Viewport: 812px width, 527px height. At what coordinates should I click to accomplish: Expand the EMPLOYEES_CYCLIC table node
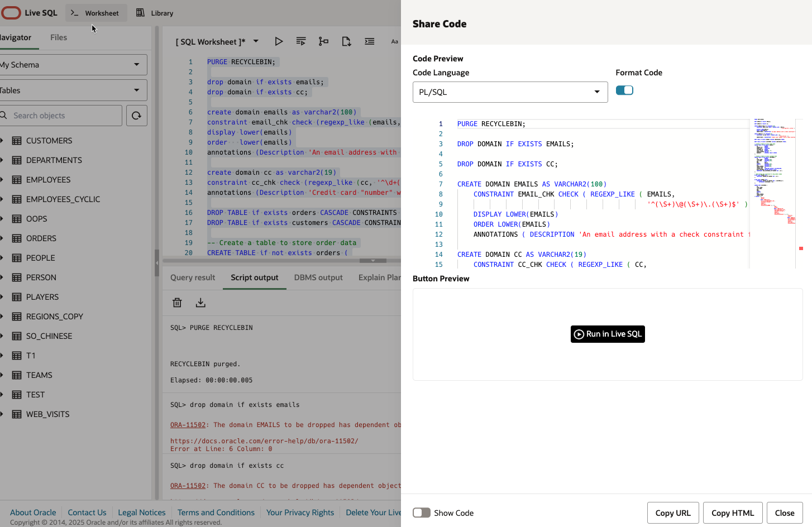pos(2,199)
